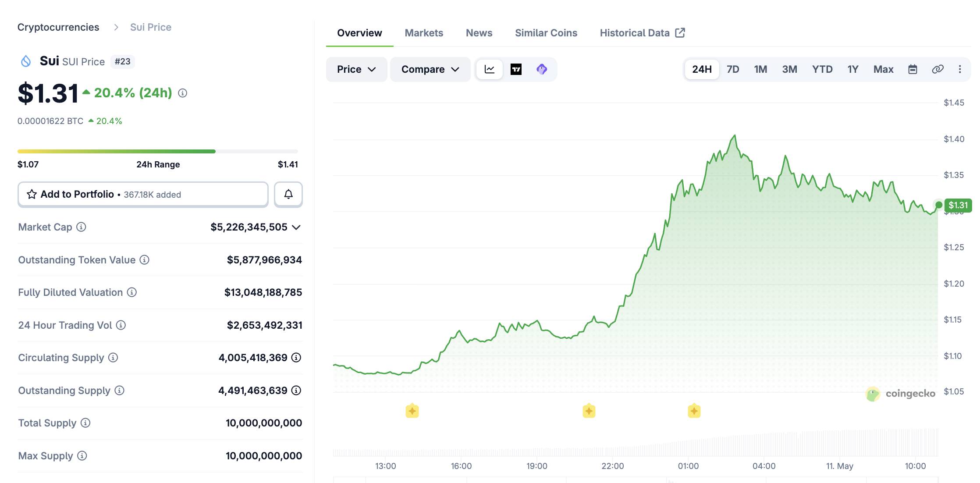Click the green price line peak near $1.40
Viewport: 980px width, 483px height.
click(735, 135)
